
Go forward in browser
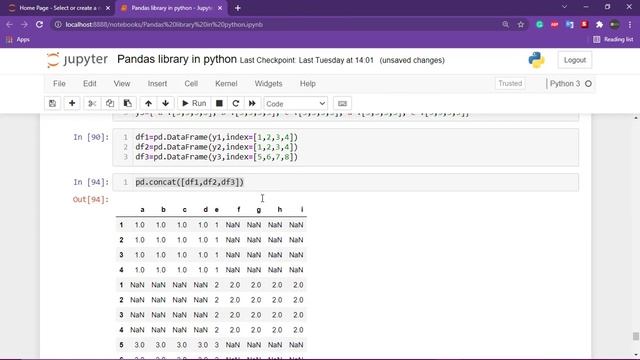click(x=24, y=24)
